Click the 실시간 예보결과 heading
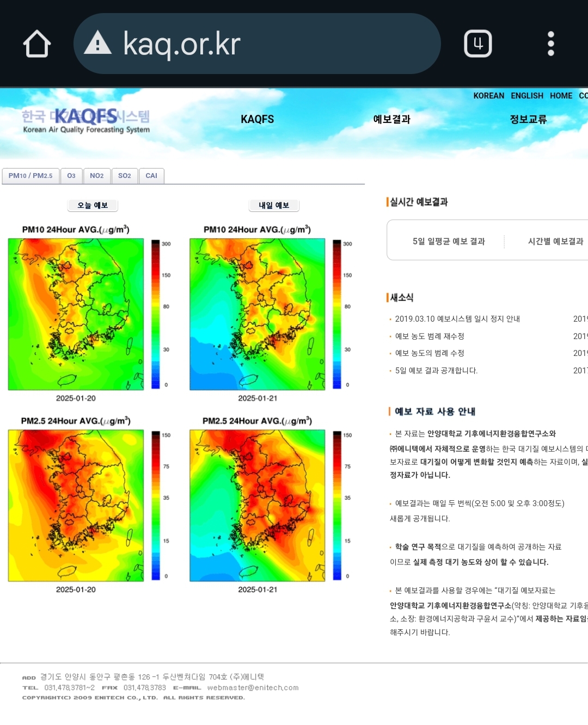This screenshot has width=588, height=725. pos(419,202)
